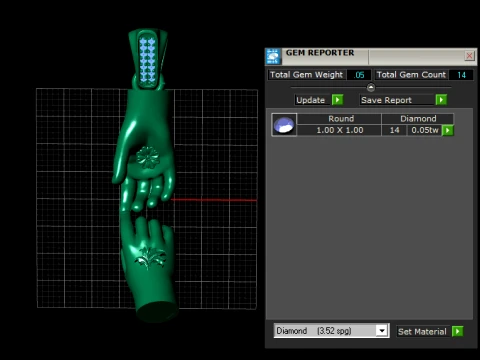Click the Diamond material cell in the report
Screen dimensions: 480x360
tap(418, 119)
